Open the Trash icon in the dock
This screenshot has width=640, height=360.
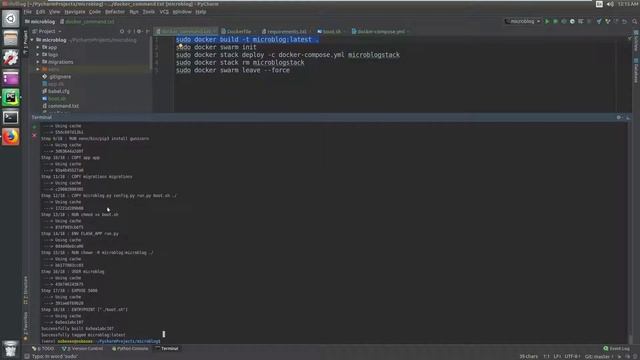(11, 348)
